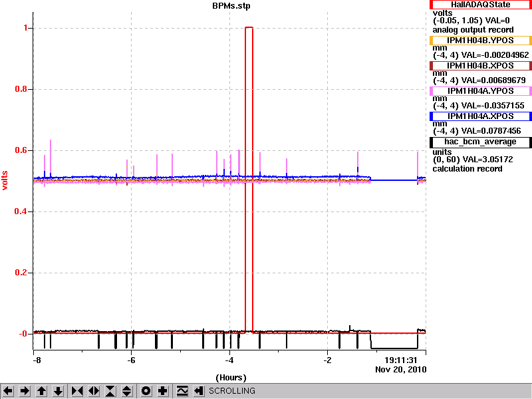
Task: Click the 0.8 y-axis tick label
Action: (x=21, y=89)
